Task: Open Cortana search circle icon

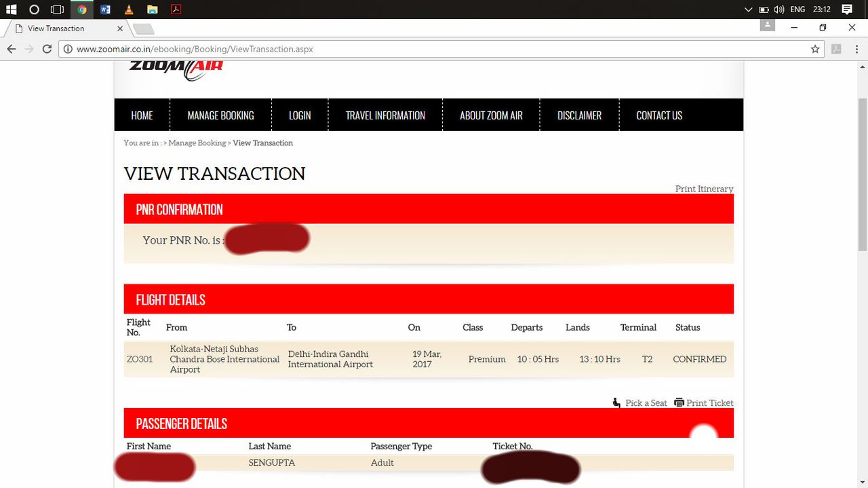Action: 35,10
